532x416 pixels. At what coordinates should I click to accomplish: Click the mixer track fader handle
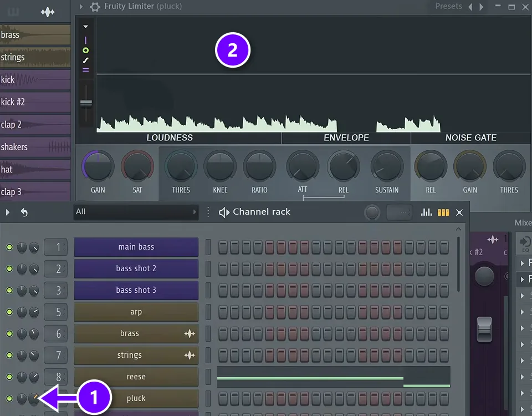[x=484, y=329]
